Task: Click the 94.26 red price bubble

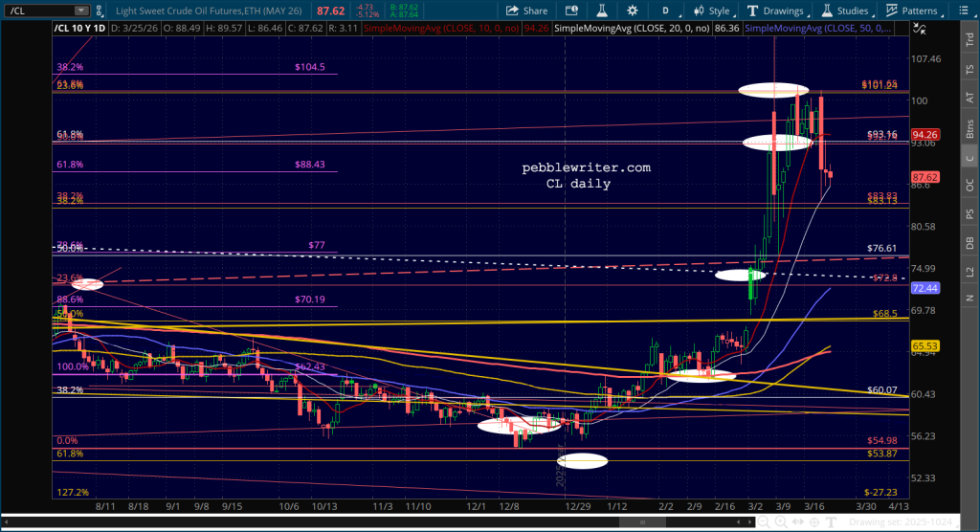Action: point(924,134)
